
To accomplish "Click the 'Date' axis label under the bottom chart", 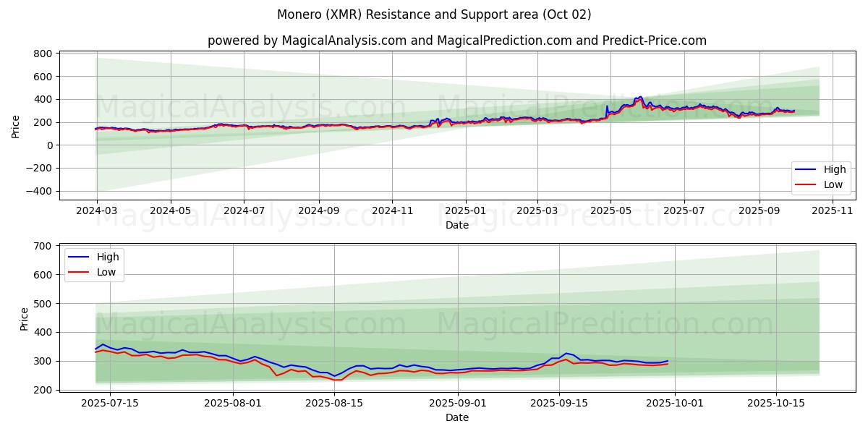I will click(457, 417).
